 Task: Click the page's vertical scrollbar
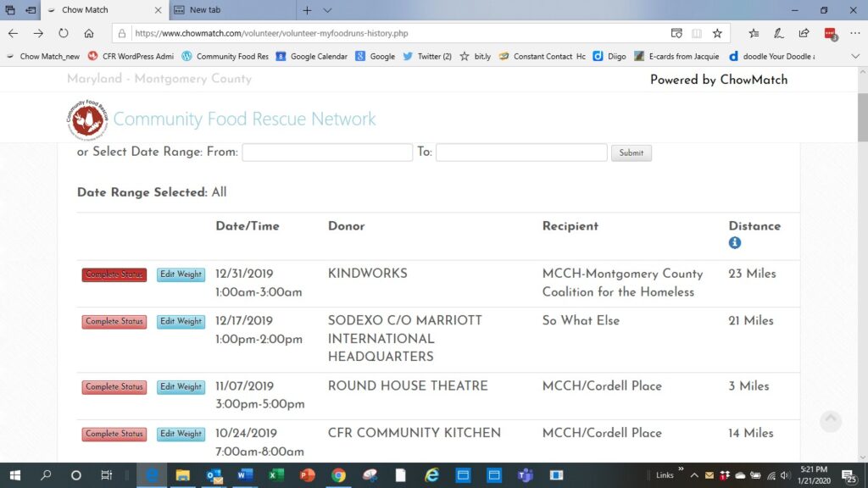(862, 117)
